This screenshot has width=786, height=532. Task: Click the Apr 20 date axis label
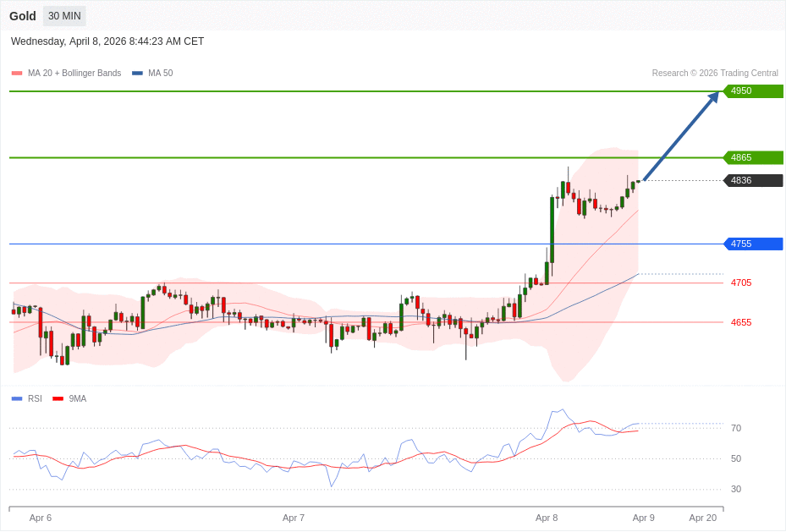tap(702, 518)
